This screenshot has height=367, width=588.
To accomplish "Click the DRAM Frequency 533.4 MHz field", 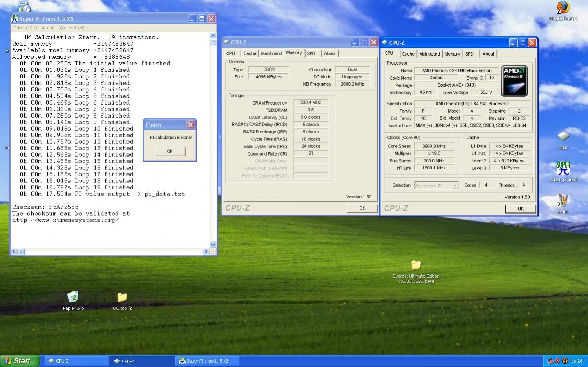I will point(311,102).
